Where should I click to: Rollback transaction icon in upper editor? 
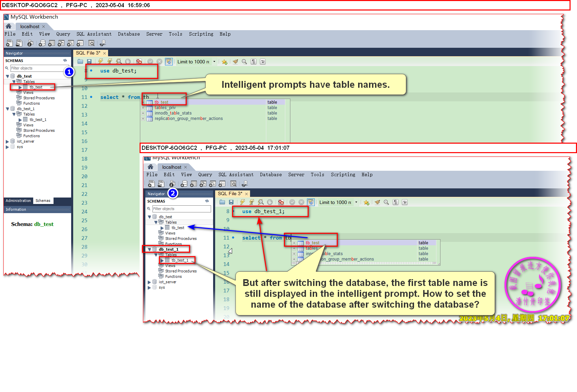pos(159,62)
